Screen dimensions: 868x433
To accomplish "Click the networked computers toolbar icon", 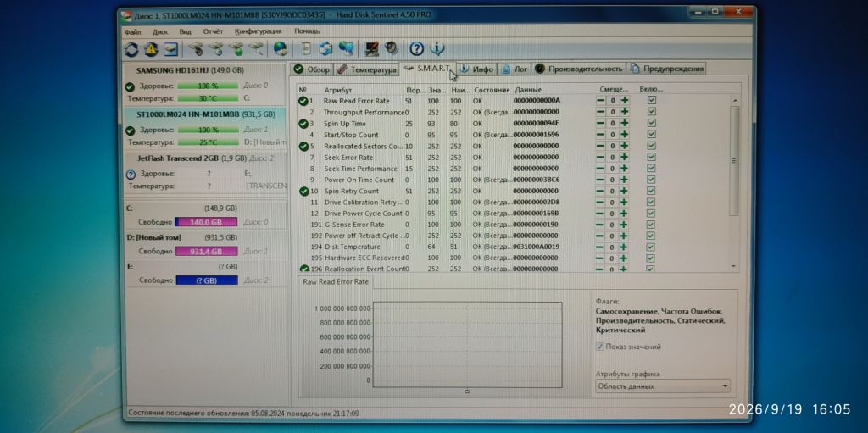I will 346,49.
